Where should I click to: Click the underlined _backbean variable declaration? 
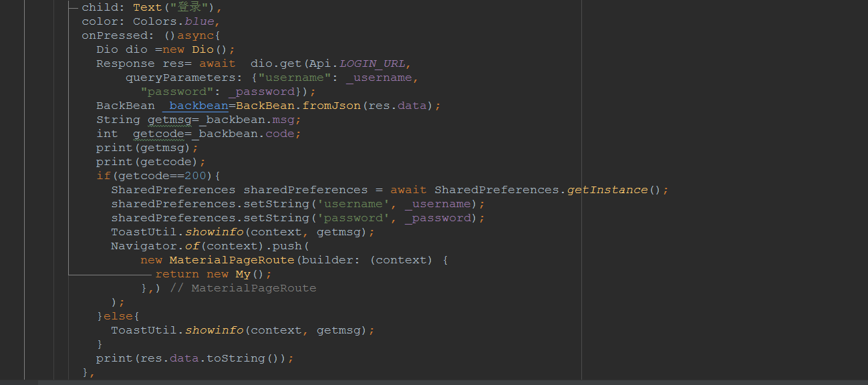tap(195, 106)
